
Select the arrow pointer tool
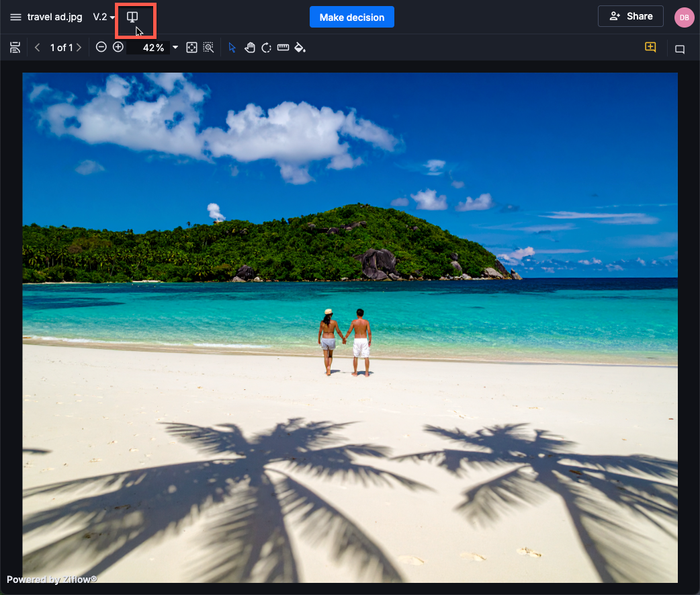(x=232, y=47)
